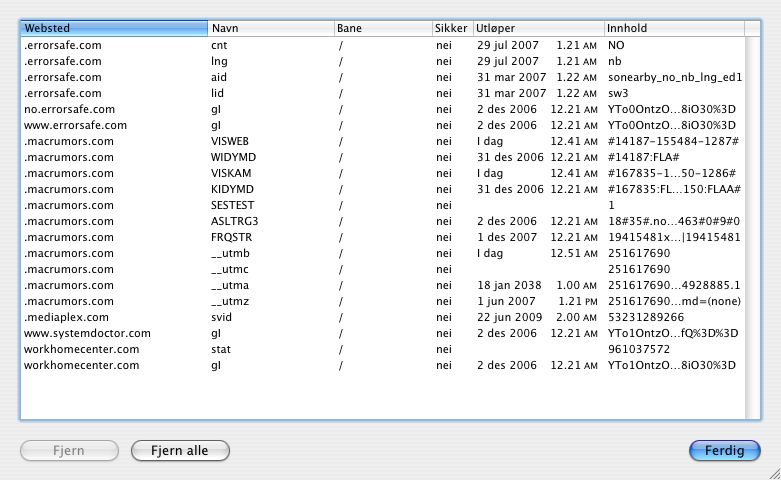Image resolution: width=781 pixels, height=480 pixels.
Task: Click content value nb in lng row
Action: [615, 61]
